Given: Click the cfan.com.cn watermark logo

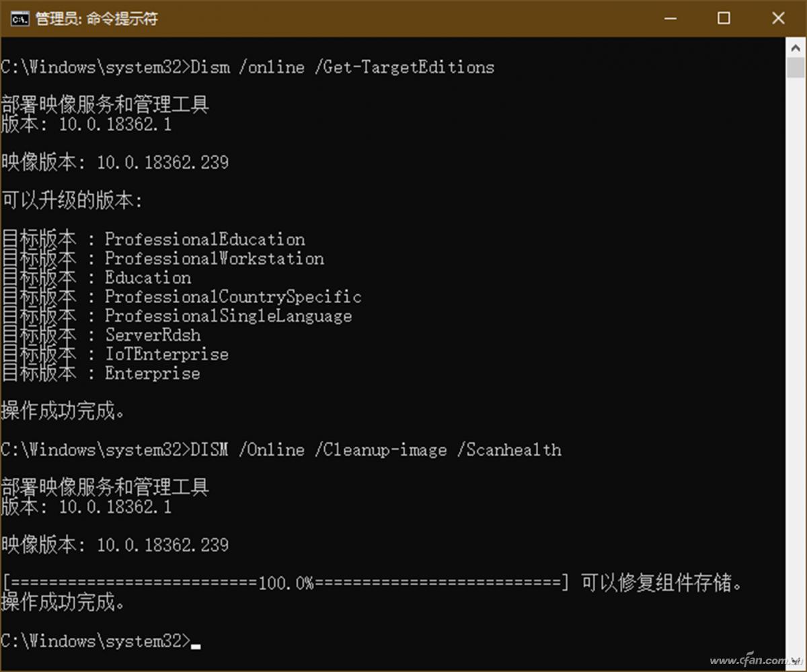Looking at the screenshot, I should click(752, 661).
